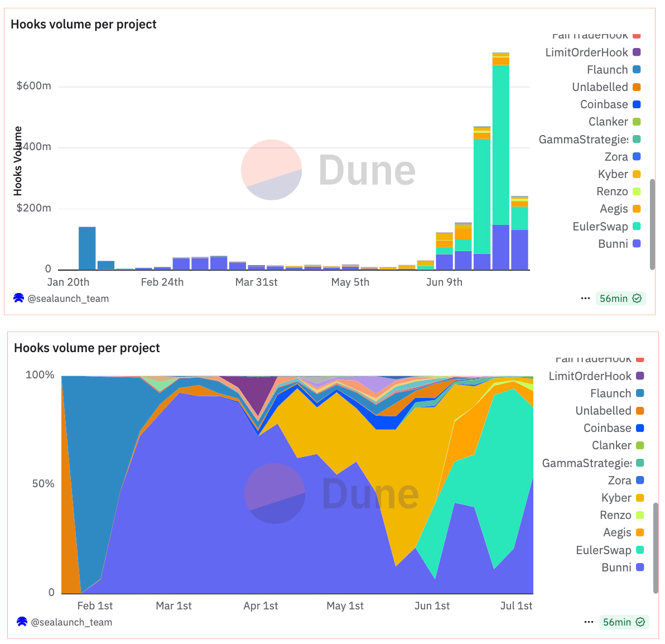Click the Mar 31st x-axis label

[x=256, y=282]
